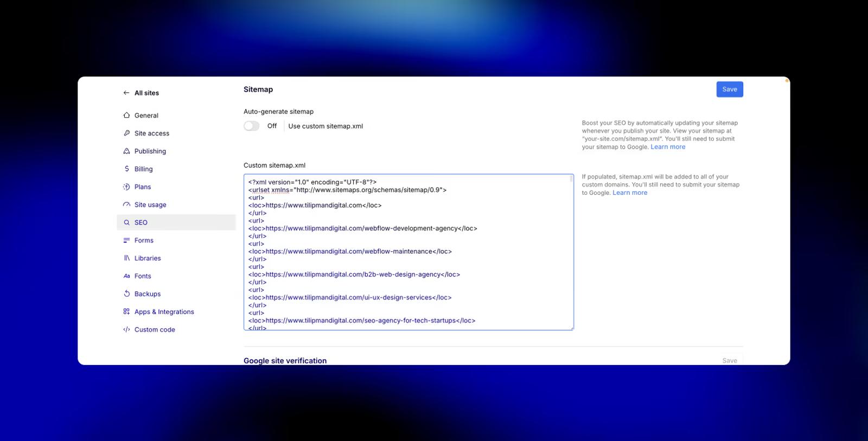Return to All sites
Image resolution: width=868 pixels, height=441 pixels.
[146, 93]
